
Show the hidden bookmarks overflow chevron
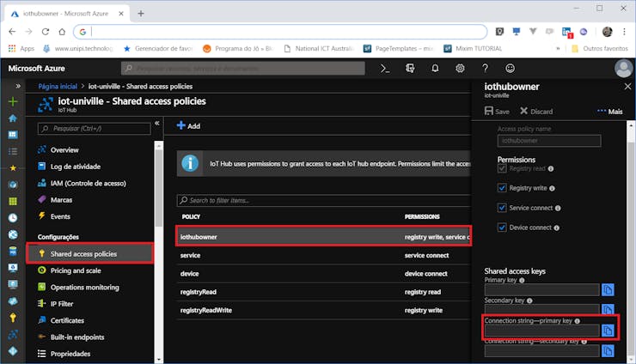(558, 48)
